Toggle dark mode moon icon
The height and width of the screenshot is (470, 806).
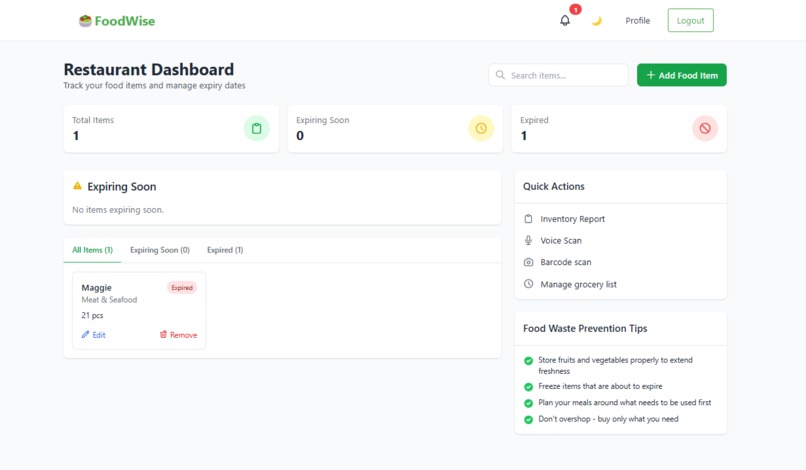click(x=596, y=21)
